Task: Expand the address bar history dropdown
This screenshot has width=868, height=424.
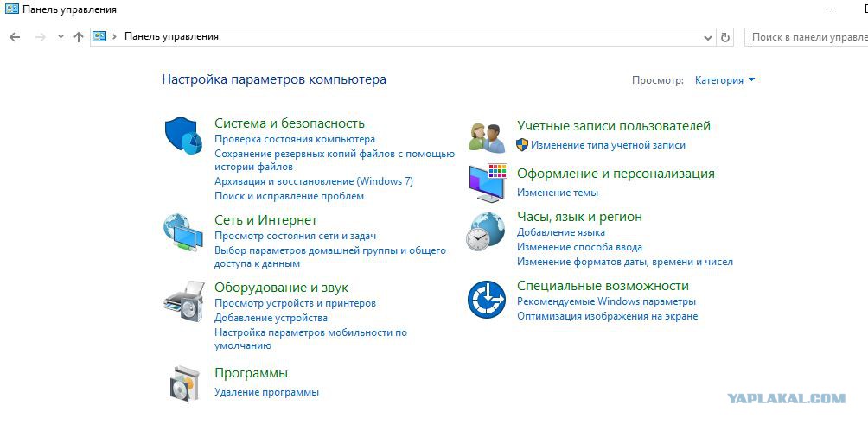Action: coord(707,38)
